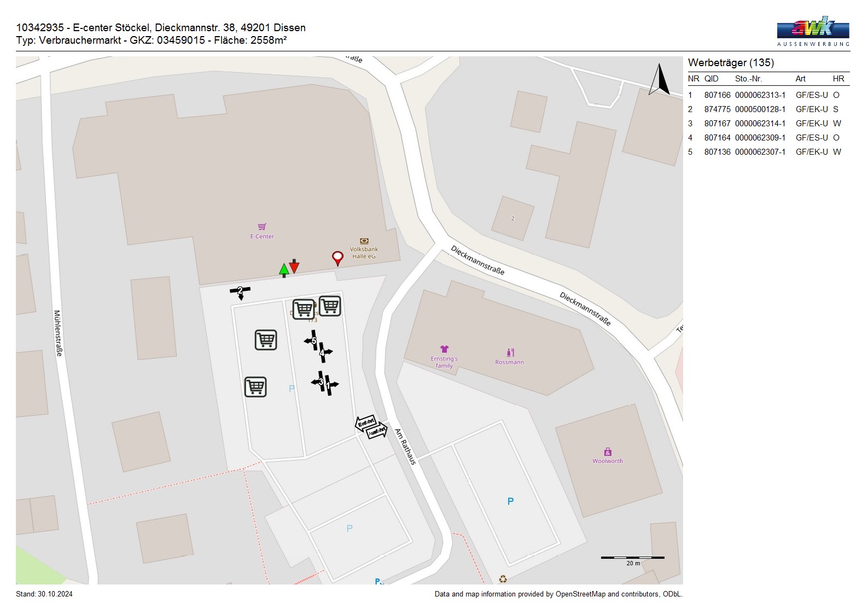Viewport: 868px width, 614px height.
Task: Click the red downward exit arrow
Action: click(x=294, y=266)
